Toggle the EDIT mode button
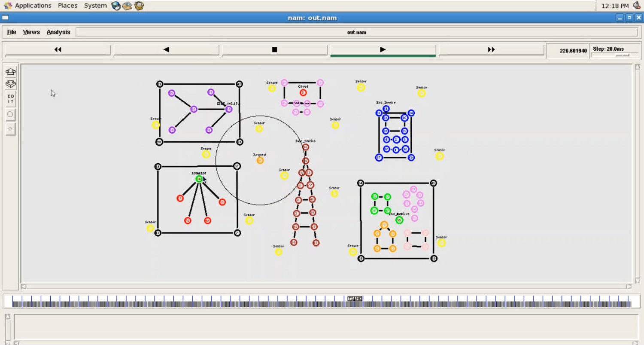 click(11, 99)
